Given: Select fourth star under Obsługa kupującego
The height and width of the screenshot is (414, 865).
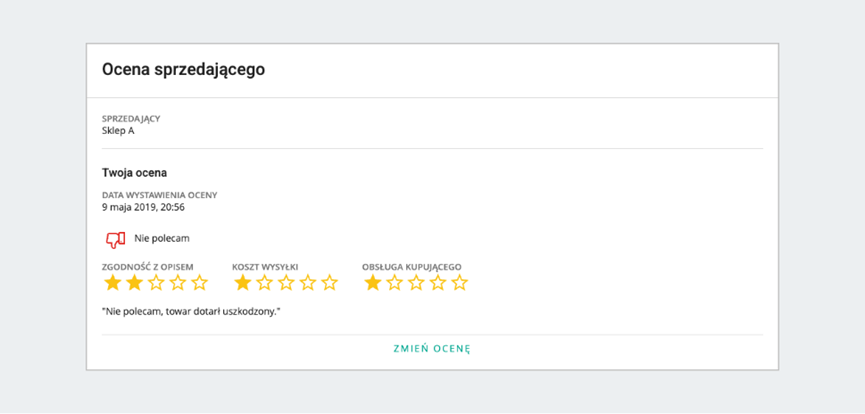Looking at the screenshot, I should click(x=438, y=283).
